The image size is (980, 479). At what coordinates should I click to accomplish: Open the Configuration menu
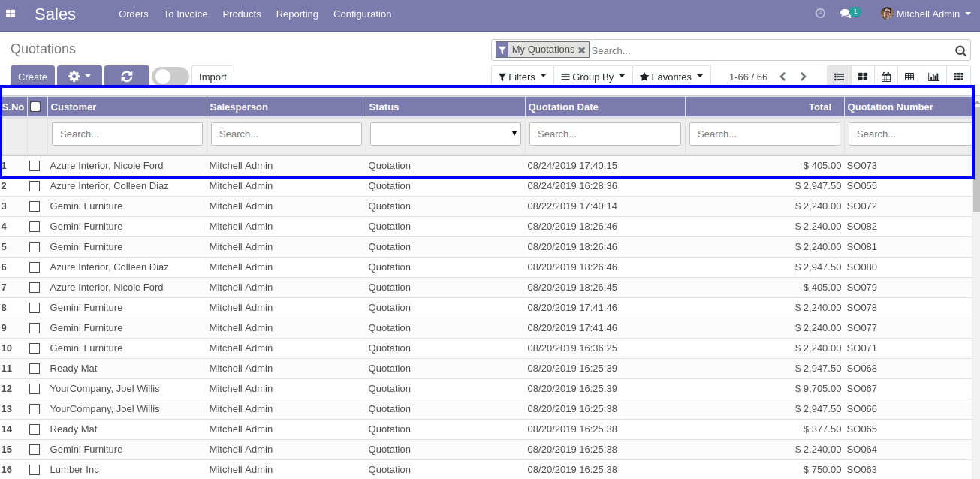tap(362, 14)
